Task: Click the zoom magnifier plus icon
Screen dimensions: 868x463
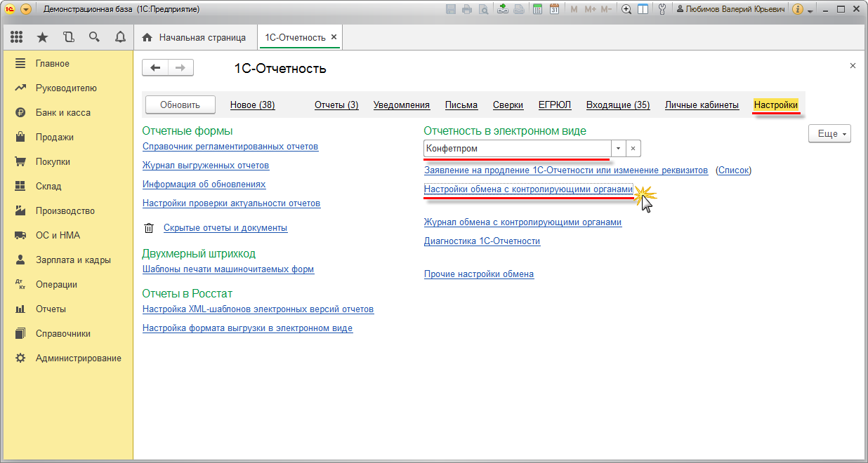Action: pyautogui.click(x=627, y=9)
